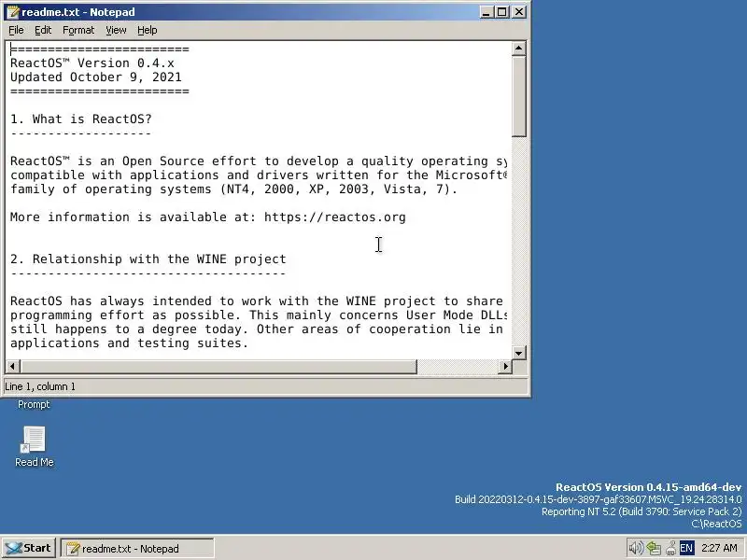Click the heading '1. What is ReactOS?'

pos(81,119)
